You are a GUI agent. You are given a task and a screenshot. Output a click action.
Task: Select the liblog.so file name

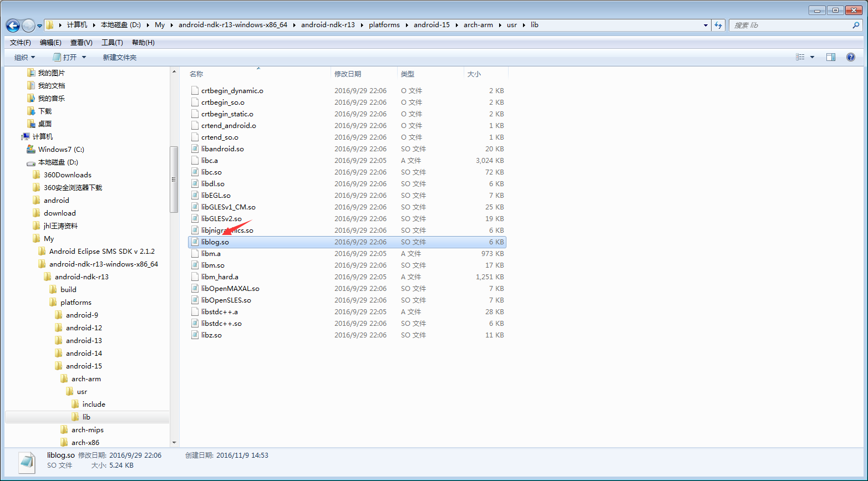pyautogui.click(x=215, y=242)
